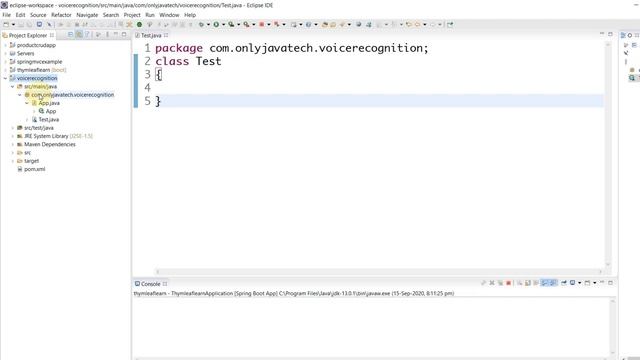Open the Search menu
The height and width of the screenshot is (360, 640).
coord(111,15)
